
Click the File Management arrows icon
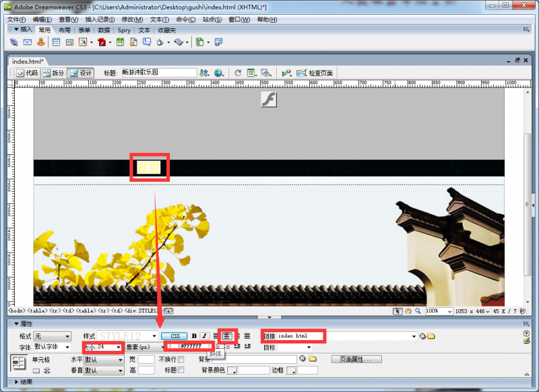point(204,73)
